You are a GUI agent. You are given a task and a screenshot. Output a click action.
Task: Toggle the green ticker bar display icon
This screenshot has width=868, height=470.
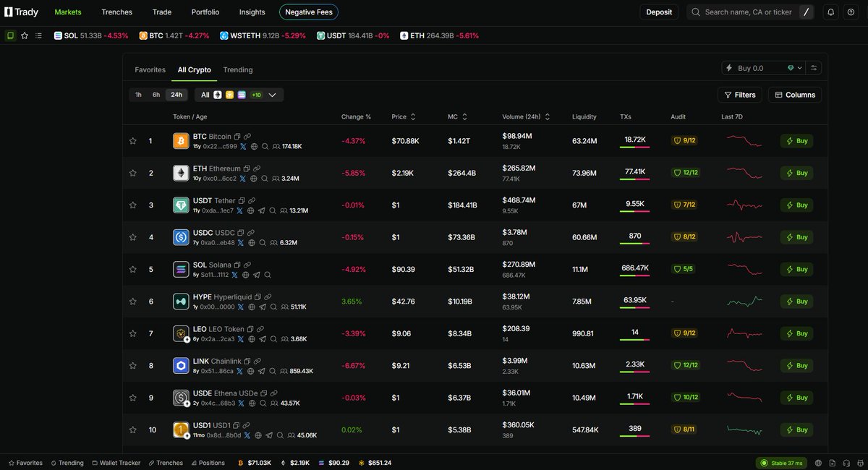(x=10, y=35)
